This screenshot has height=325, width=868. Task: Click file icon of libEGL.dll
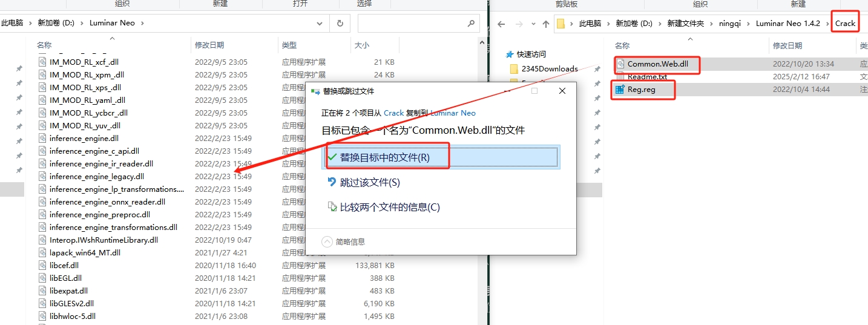[42, 278]
